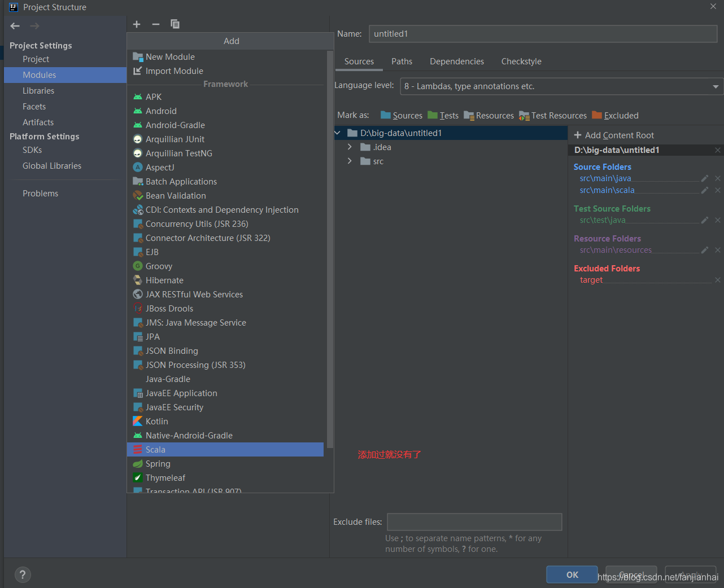Screen dimensions: 724x588
Task: Click the Add popup list scrollbar
Action: [x=330, y=248]
